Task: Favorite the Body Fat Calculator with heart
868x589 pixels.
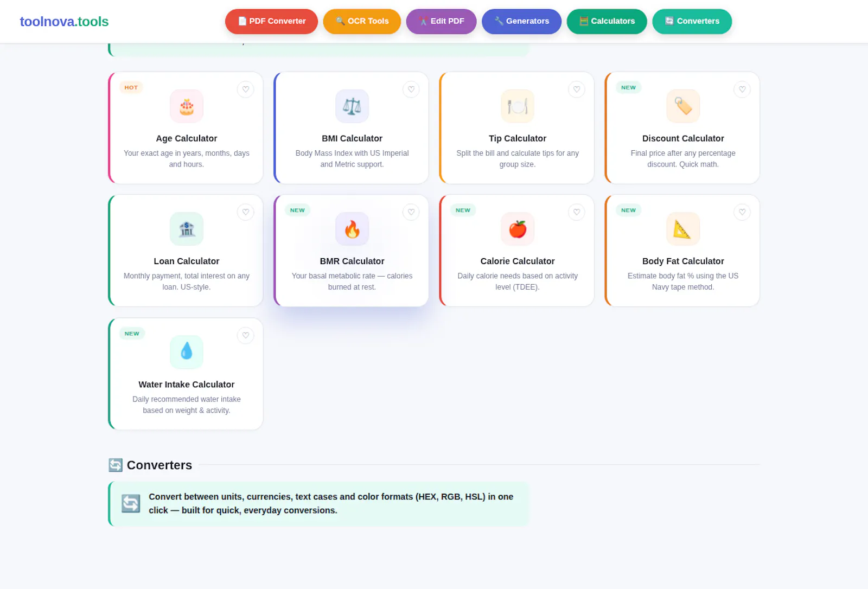Action: point(742,212)
